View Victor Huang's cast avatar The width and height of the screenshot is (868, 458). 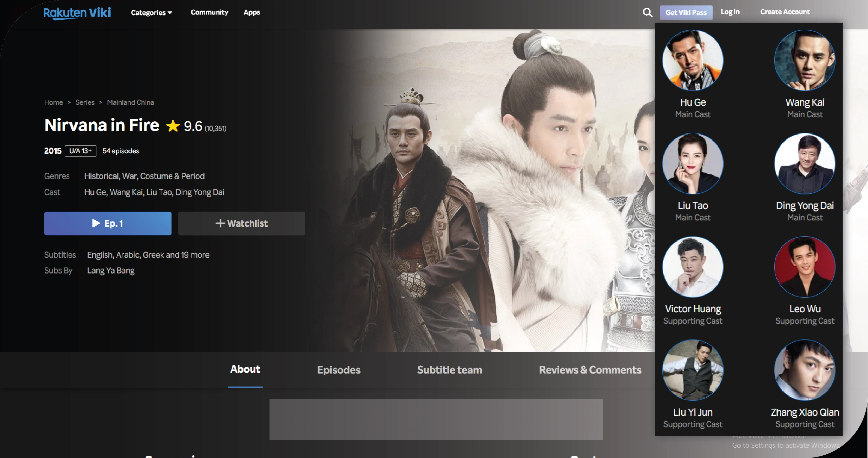(692, 267)
